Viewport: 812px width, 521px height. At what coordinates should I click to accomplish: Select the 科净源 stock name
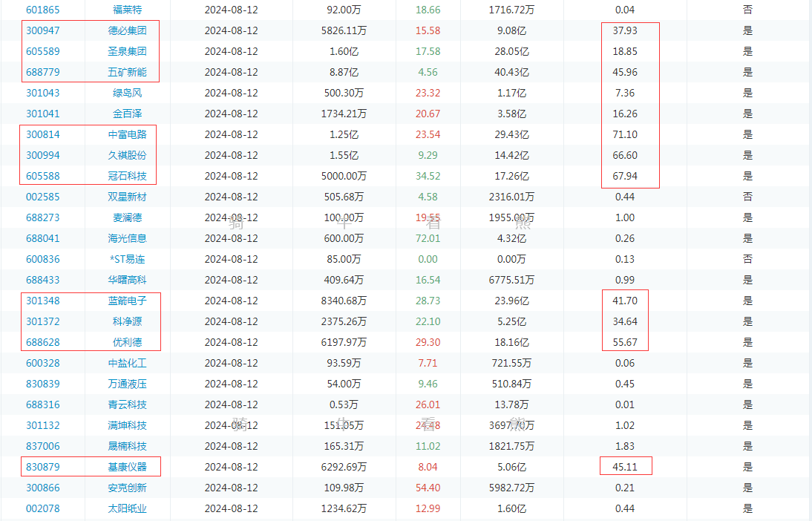(128, 321)
